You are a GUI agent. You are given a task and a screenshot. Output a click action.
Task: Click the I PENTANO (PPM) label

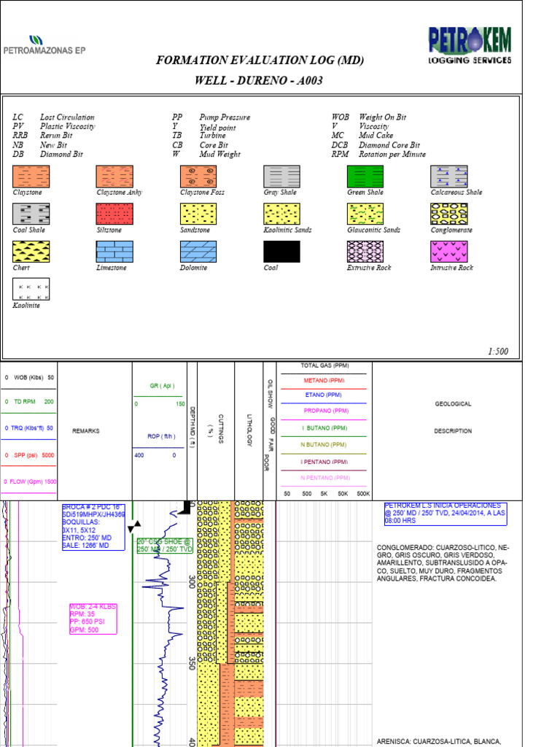[324, 462]
